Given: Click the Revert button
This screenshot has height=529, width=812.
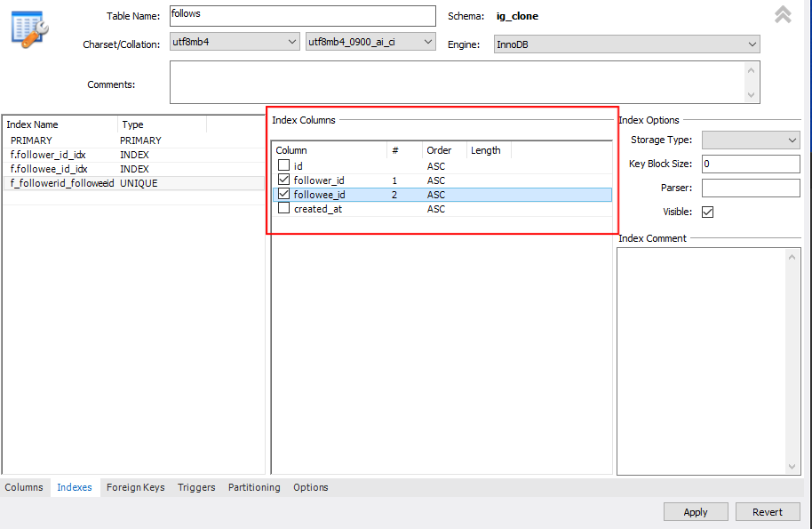Looking at the screenshot, I should [x=768, y=512].
